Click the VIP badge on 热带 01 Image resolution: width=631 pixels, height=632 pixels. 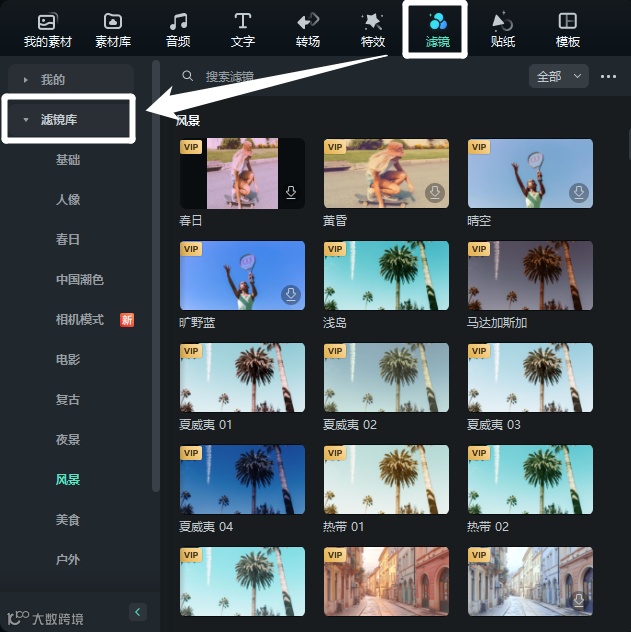[335, 453]
